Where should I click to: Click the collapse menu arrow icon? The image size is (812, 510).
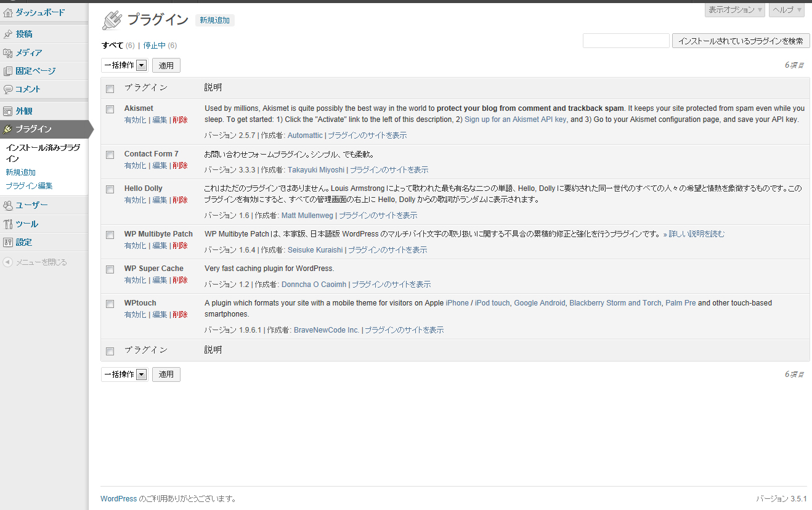tap(7, 262)
